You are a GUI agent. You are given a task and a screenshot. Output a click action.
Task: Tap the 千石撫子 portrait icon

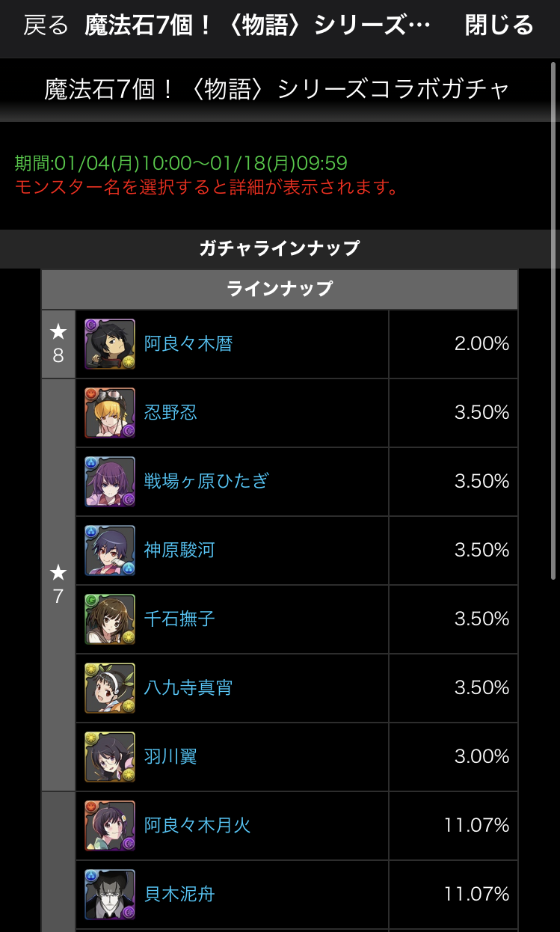110,619
